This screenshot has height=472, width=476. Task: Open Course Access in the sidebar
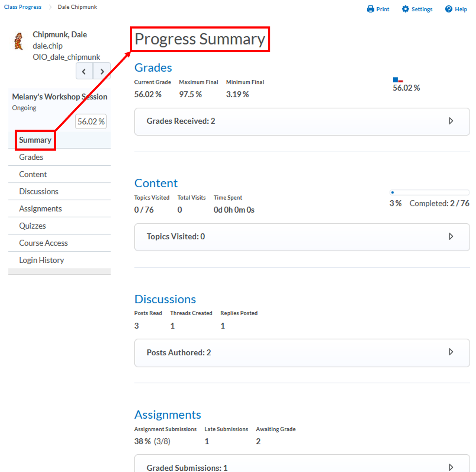point(43,243)
